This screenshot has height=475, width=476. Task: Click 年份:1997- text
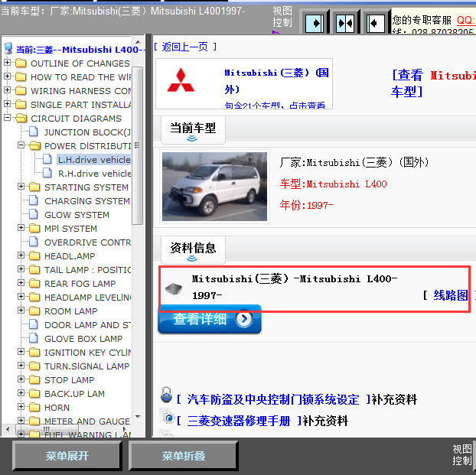tap(306, 205)
